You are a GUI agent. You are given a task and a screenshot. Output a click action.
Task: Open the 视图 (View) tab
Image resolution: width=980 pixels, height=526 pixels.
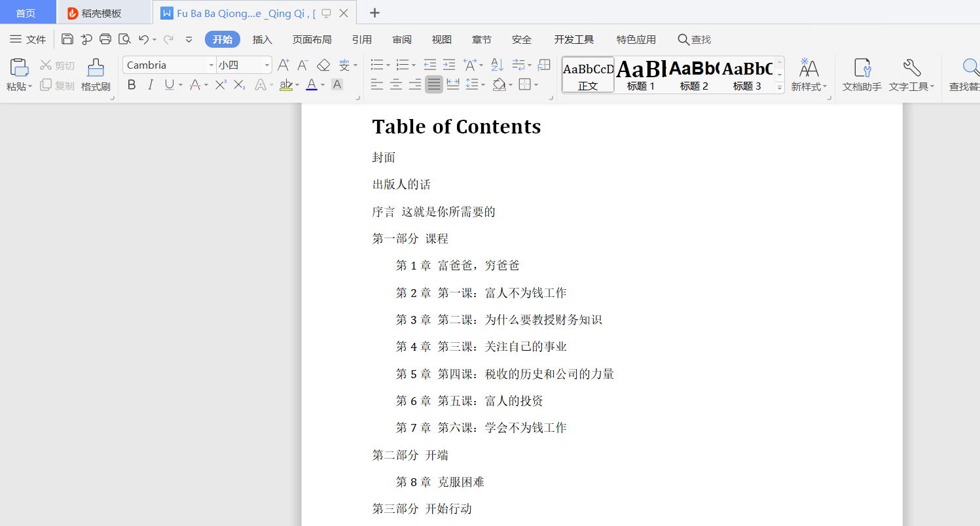coord(442,39)
